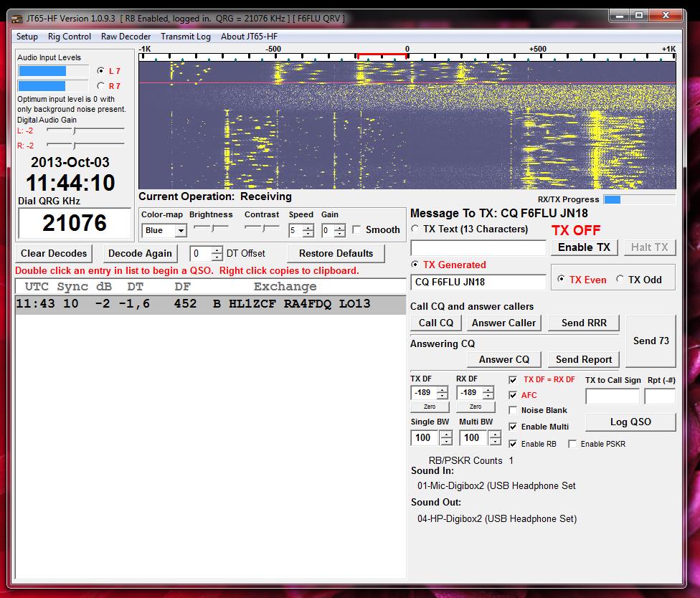This screenshot has height=598, width=700.
Task: Toggle the Enable Multi checkbox
Action: click(513, 427)
